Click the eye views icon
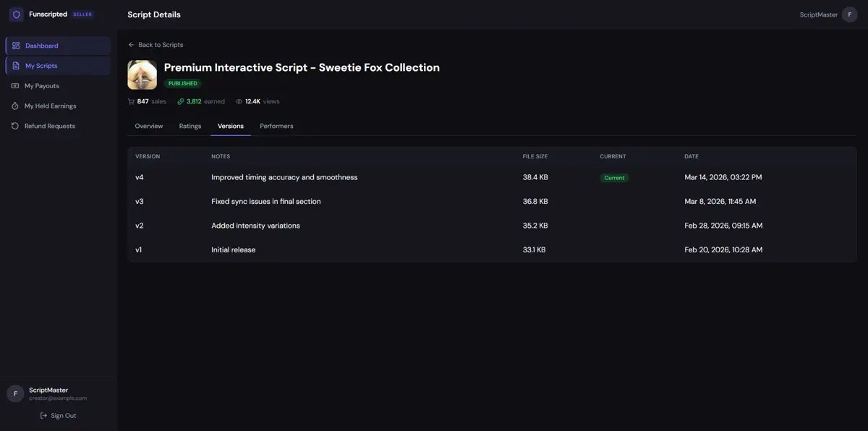This screenshot has width=868, height=431. click(239, 101)
